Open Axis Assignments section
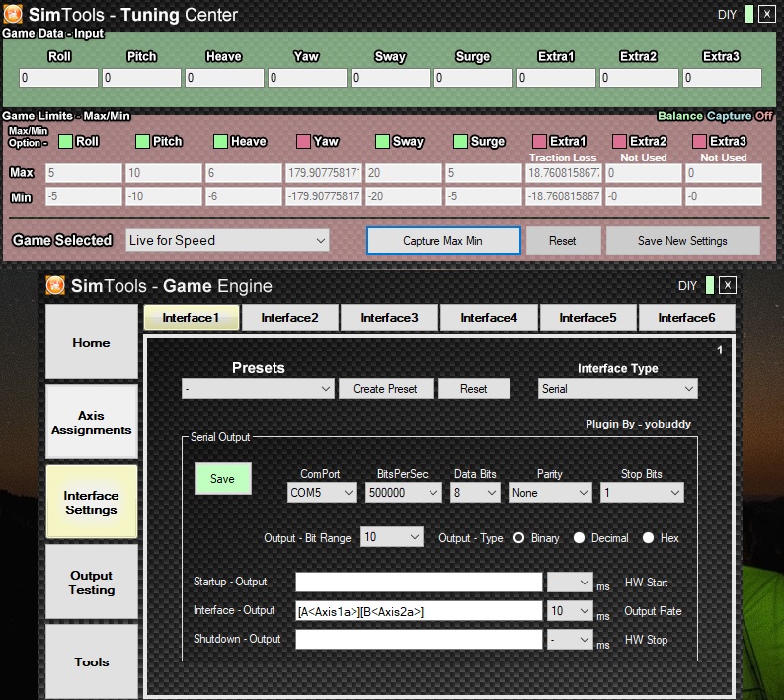Viewport: 784px width, 700px height. point(92,423)
